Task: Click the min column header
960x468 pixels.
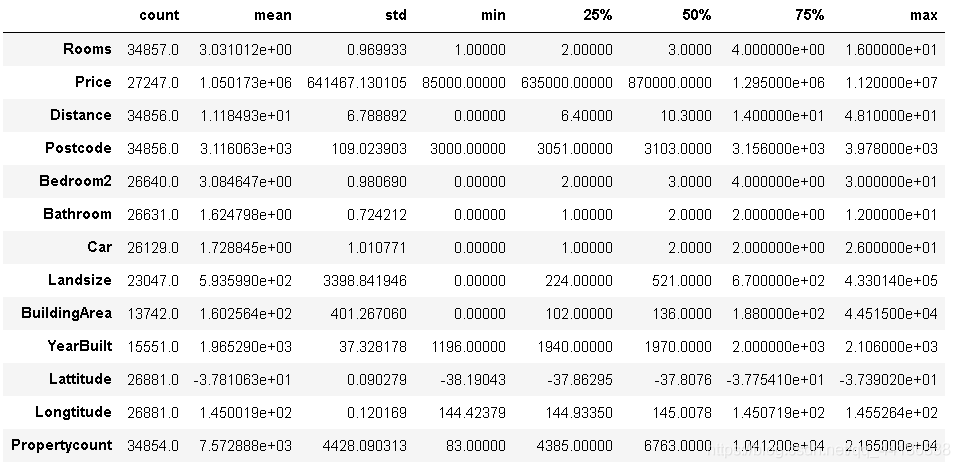Action: click(493, 15)
